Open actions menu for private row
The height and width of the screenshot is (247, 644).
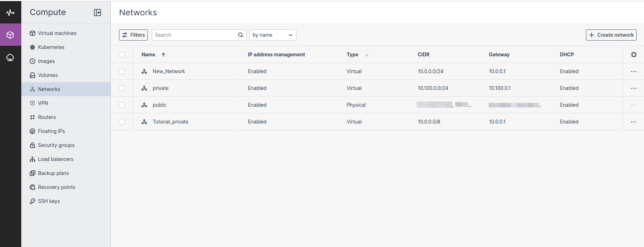(x=634, y=88)
